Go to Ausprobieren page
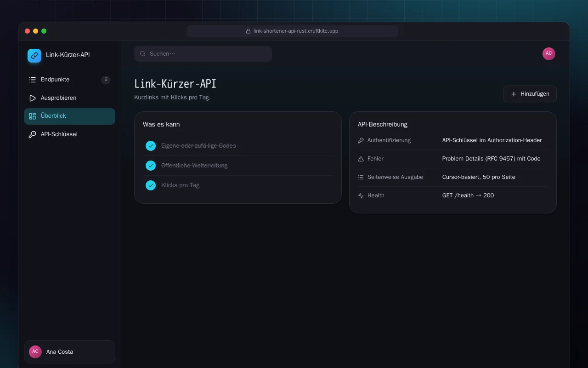The height and width of the screenshot is (368, 588). pos(69,98)
